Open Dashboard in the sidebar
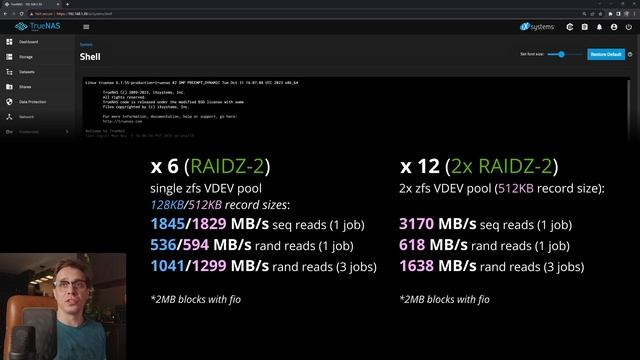The width and height of the screenshot is (640, 360). coord(38,42)
